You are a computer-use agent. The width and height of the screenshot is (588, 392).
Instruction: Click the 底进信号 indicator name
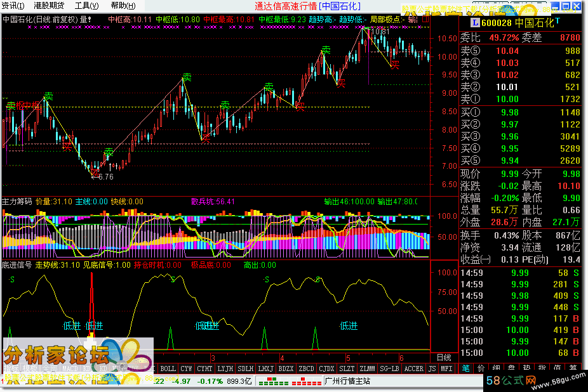coord(17,265)
